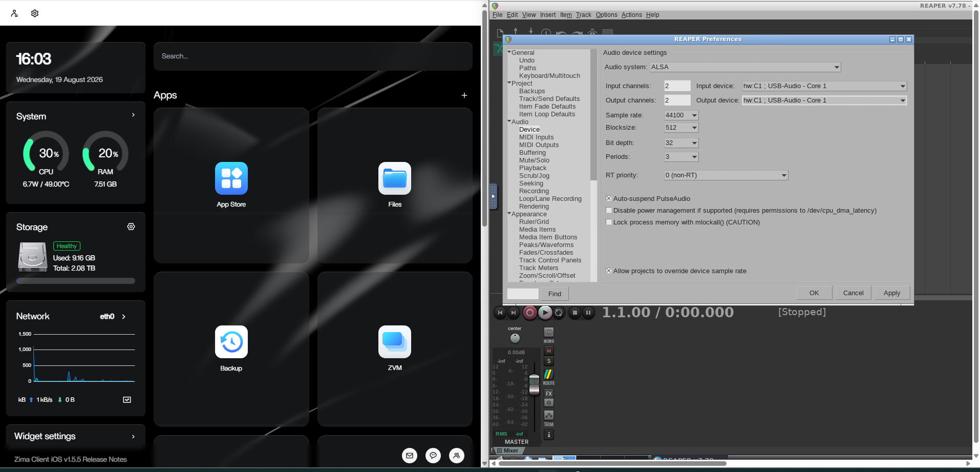Click the master volume fader
This screenshot has height=472, width=980.
(534, 384)
